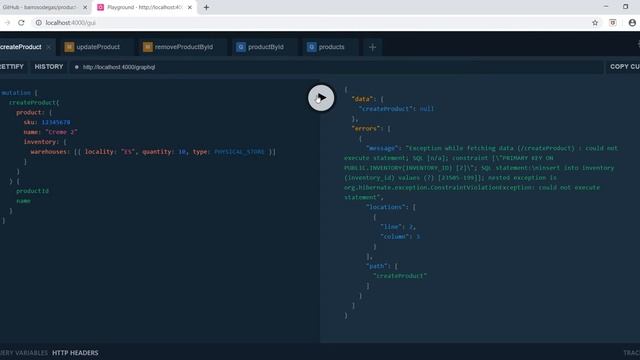Viewport: 640px width, 360px height.
Task: Click the productId field in query
Action: (32, 191)
